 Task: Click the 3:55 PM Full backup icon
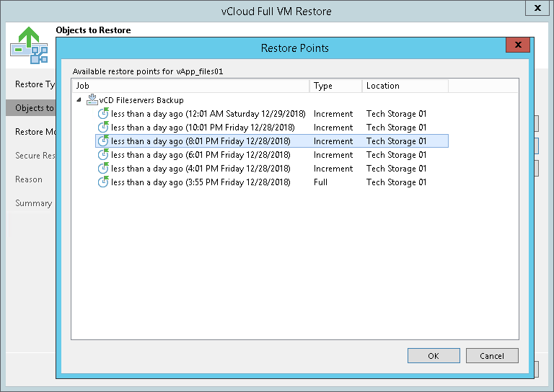pos(103,182)
